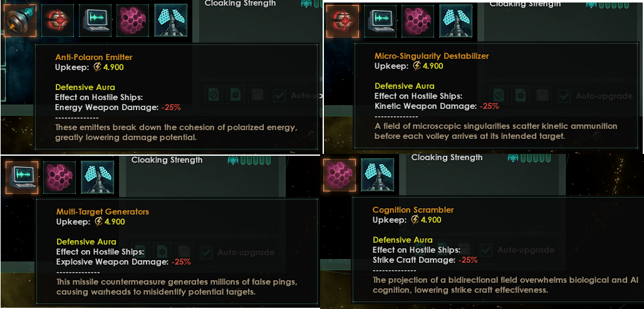
Task: Choose the red sphere icon next to Anti-Polaron Emitter
Action: tap(58, 21)
